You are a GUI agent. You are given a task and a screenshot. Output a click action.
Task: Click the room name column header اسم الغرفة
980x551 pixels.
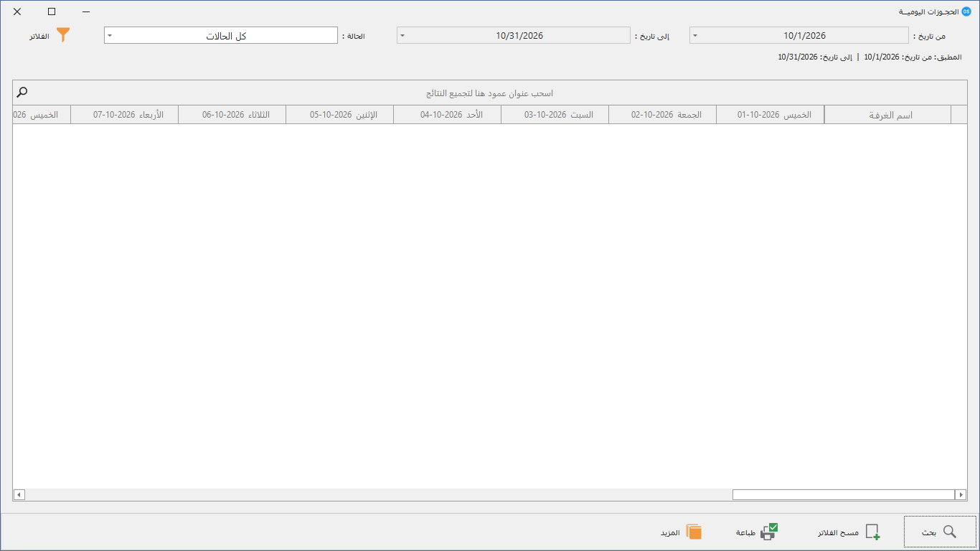[x=887, y=115]
